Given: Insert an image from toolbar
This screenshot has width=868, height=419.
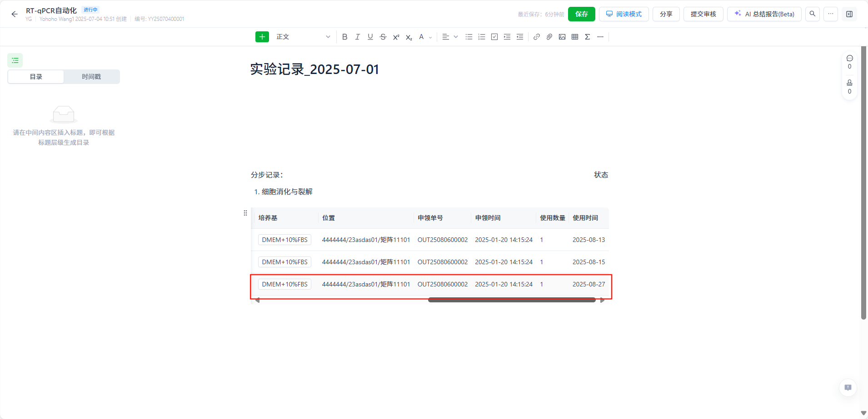Looking at the screenshot, I should pyautogui.click(x=562, y=37).
